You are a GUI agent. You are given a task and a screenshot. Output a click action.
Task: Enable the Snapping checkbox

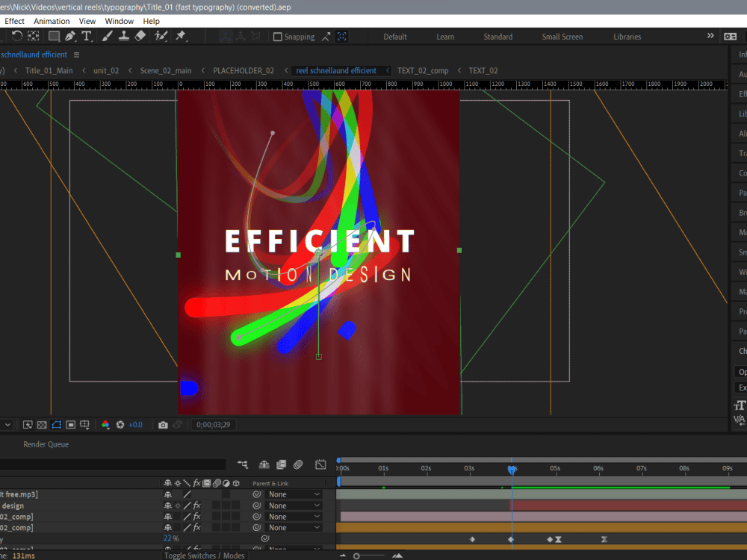[x=278, y=37]
